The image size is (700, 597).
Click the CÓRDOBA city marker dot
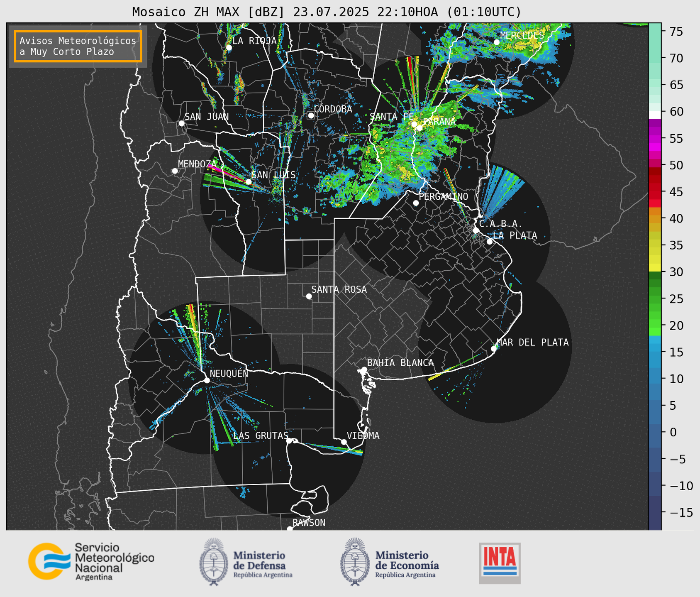click(311, 115)
